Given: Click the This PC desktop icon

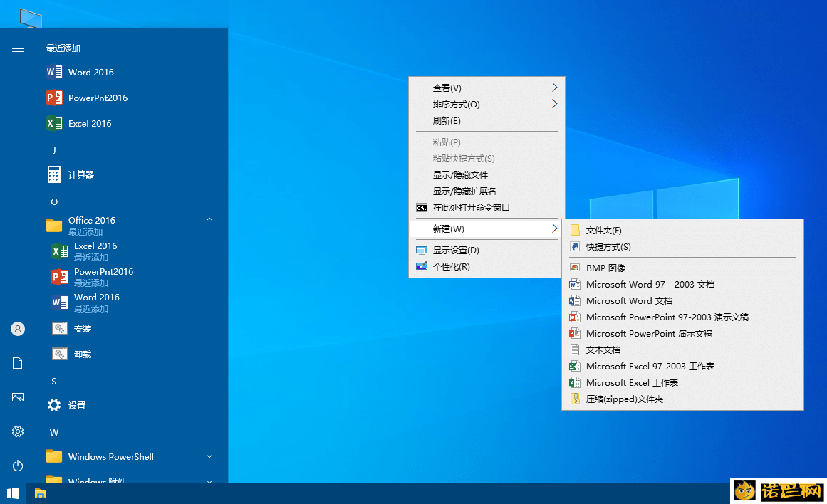Looking at the screenshot, I should 31,19.
